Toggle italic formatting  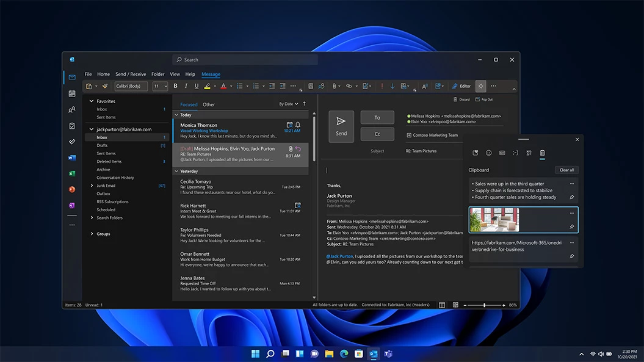tap(186, 85)
